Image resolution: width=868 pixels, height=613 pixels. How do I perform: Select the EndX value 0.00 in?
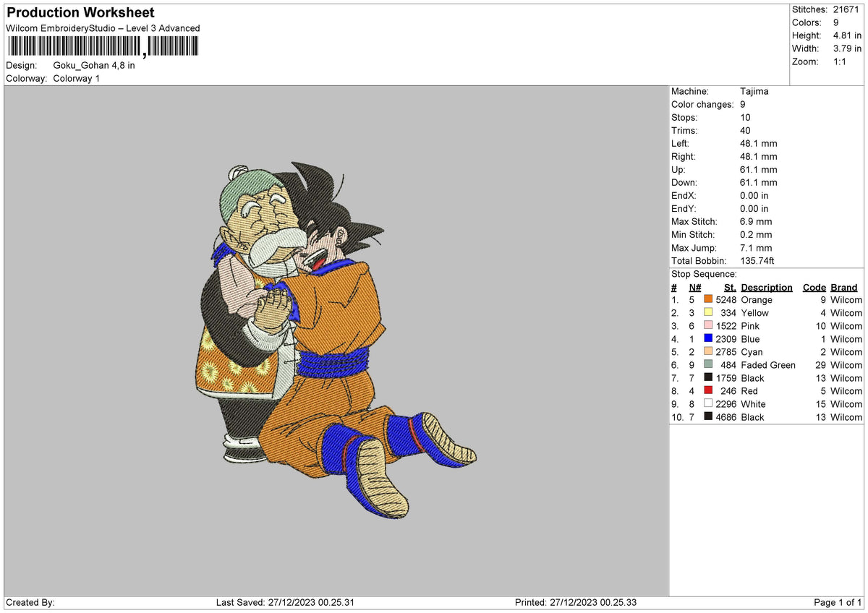tap(754, 195)
